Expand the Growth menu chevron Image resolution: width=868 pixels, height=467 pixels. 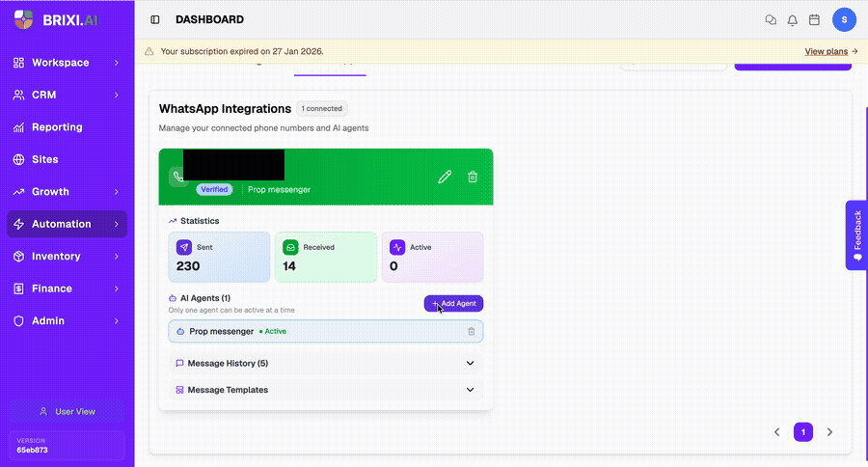(117, 192)
